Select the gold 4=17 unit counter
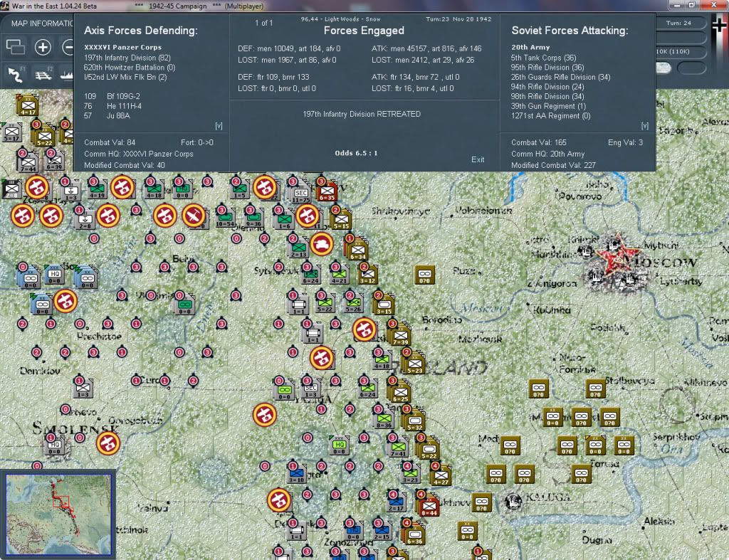729x560 pixels. point(28,107)
